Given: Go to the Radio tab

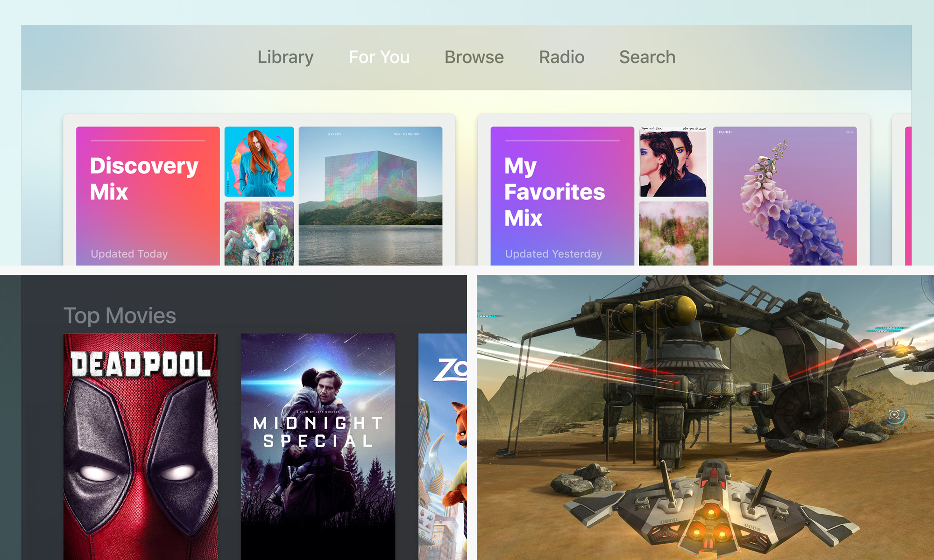Looking at the screenshot, I should click(561, 57).
